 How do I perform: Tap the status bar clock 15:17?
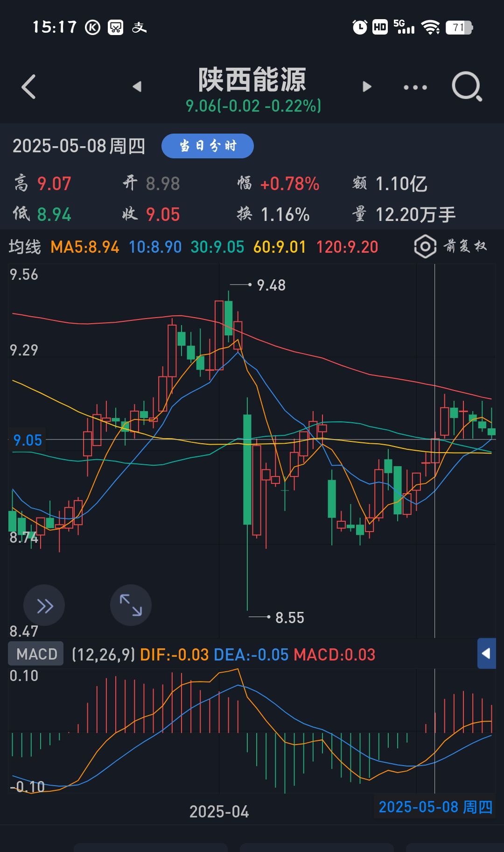(x=55, y=27)
